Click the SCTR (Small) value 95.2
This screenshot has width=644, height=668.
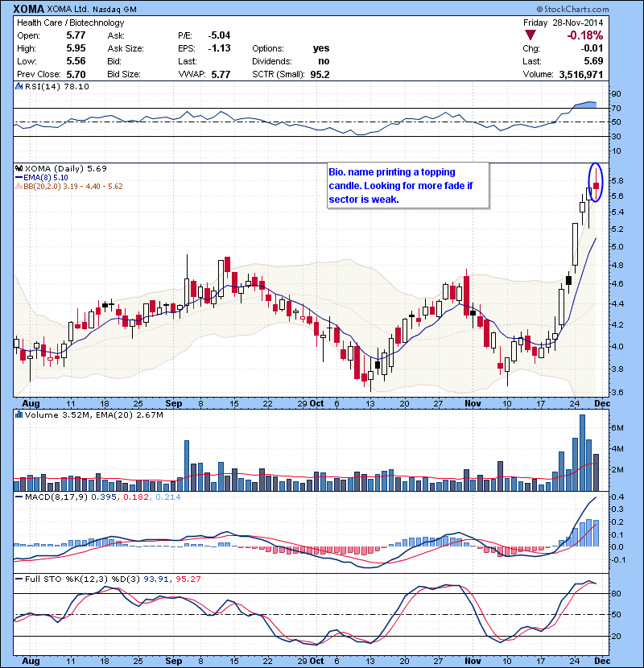point(320,74)
